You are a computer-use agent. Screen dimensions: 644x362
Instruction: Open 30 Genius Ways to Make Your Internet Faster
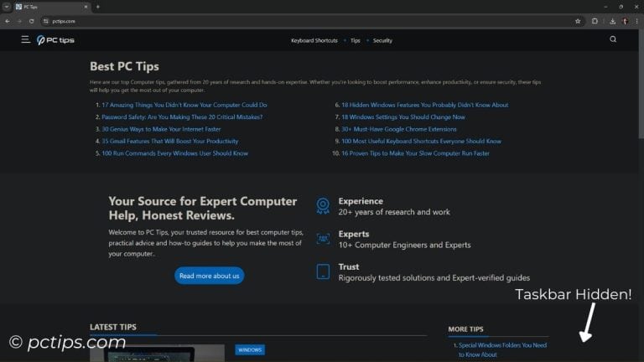click(161, 129)
